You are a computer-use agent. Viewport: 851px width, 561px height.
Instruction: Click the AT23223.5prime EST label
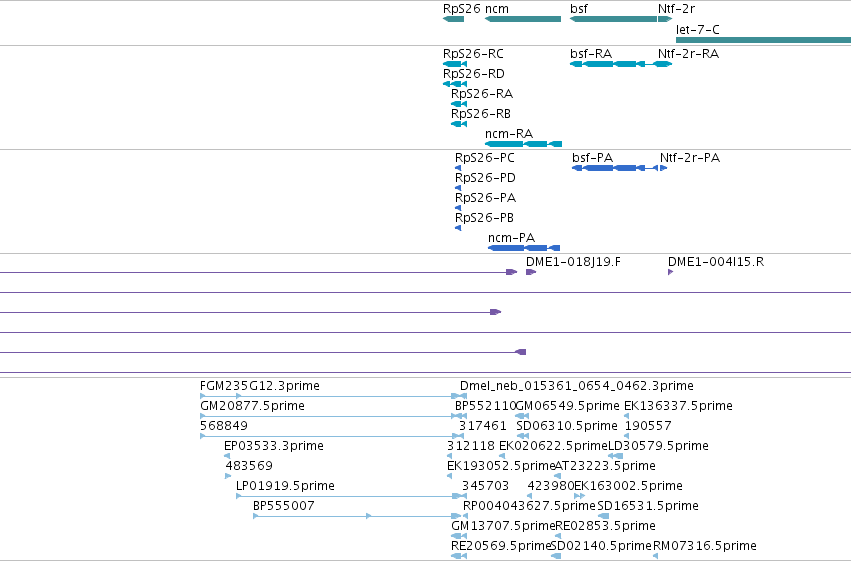(x=605, y=466)
